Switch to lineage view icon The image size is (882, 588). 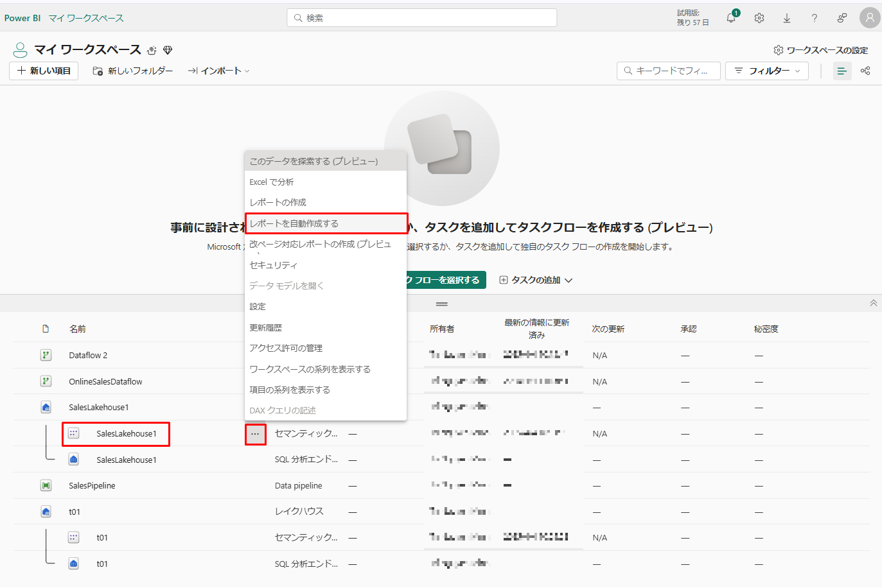tap(865, 71)
